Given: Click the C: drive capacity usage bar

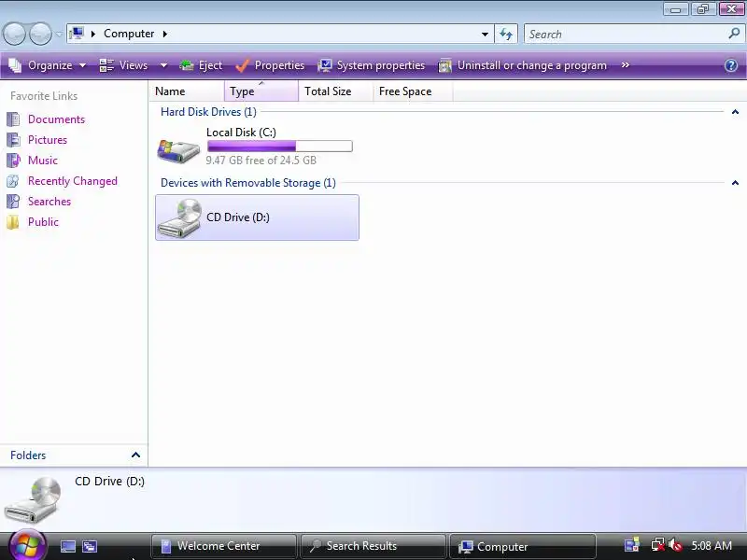Looking at the screenshot, I should (x=279, y=147).
